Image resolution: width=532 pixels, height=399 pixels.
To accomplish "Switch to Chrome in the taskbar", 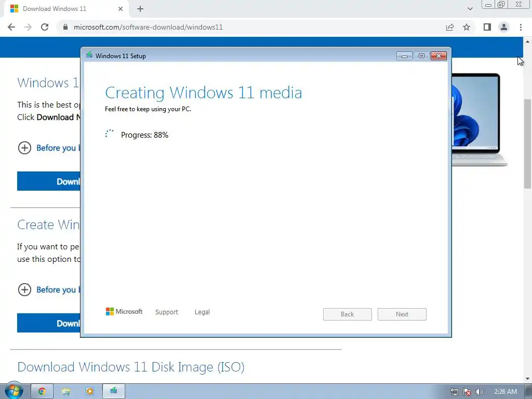I will point(42,391).
